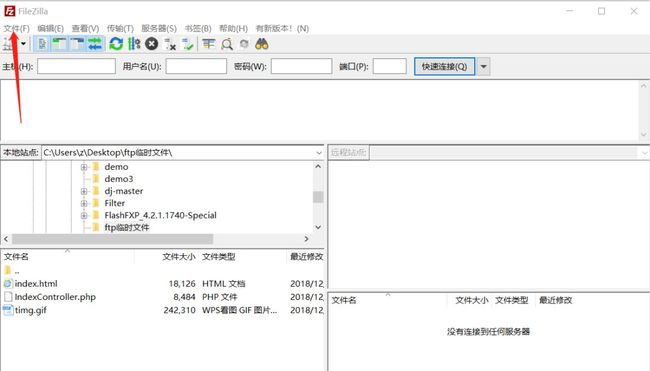Select the demo3 folder icon in tree
650x371 pixels.
coord(96,179)
